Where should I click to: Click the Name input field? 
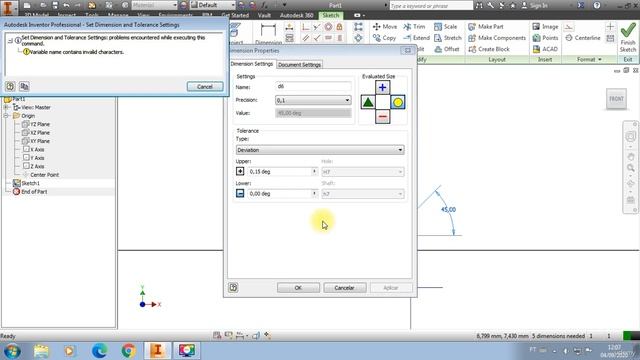313,87
